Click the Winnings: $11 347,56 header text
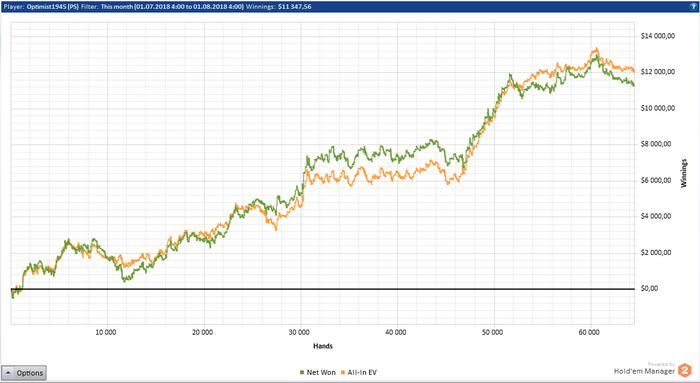This screenshot has width=700, height=383. [279, 7]
